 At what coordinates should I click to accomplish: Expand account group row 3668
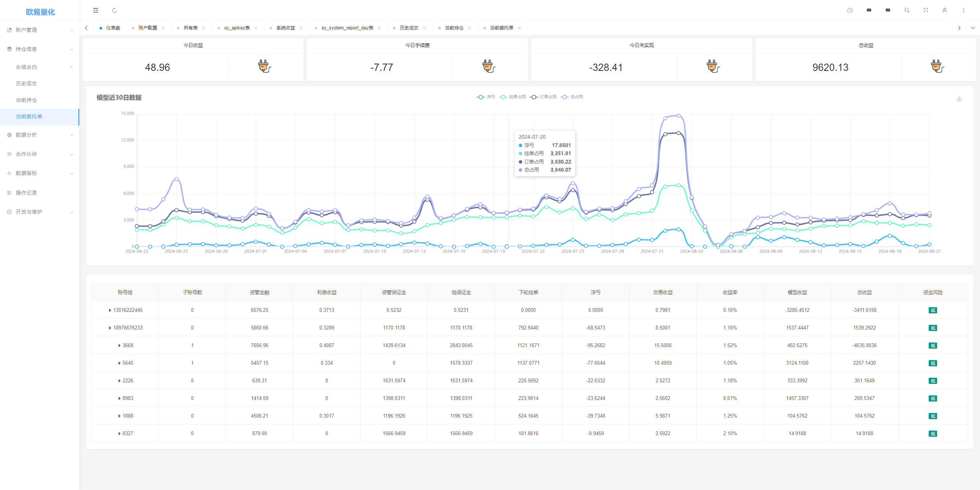click(x=119, y=346)
